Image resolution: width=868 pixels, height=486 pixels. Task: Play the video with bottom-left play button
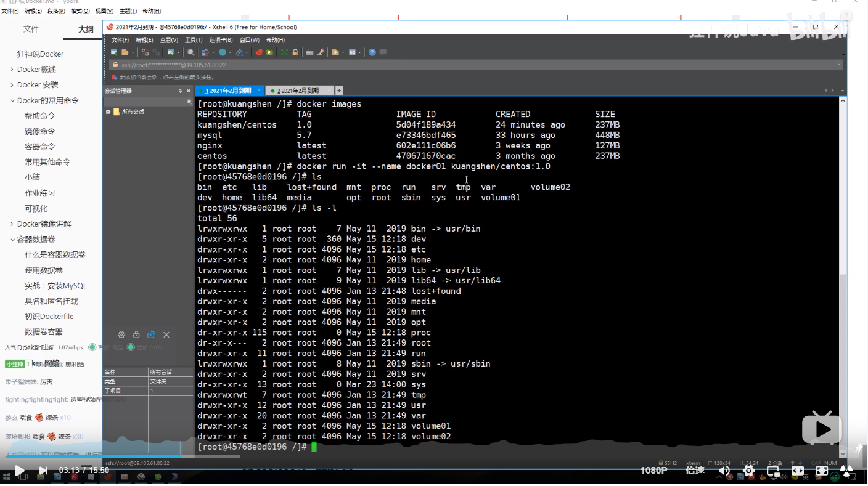coord(19,471)
